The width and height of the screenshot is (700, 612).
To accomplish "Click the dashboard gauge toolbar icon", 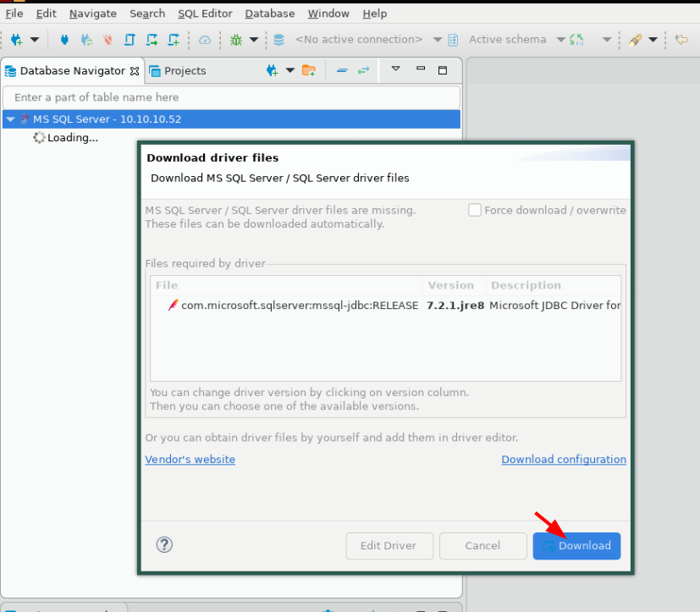I will (x=205, y=40).
